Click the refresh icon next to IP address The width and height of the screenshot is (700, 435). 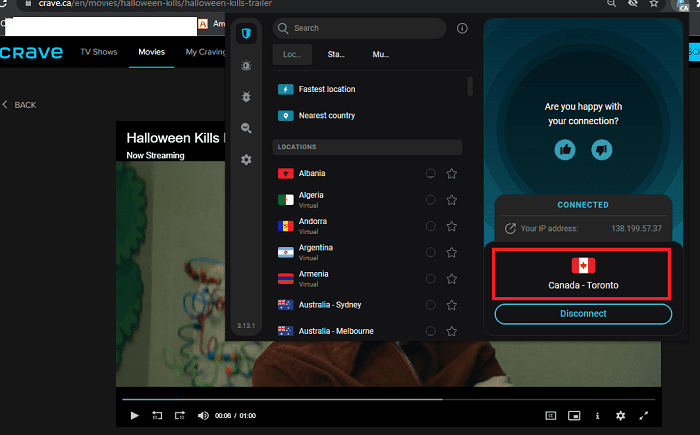(x=510, y=228)
